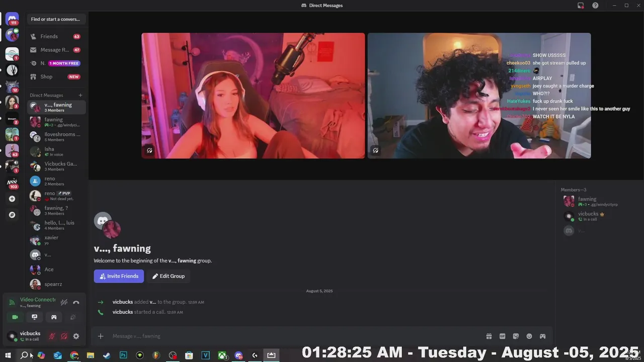
Task: Open 'hello, l..., luis' group DM
Action: (56, 225)
